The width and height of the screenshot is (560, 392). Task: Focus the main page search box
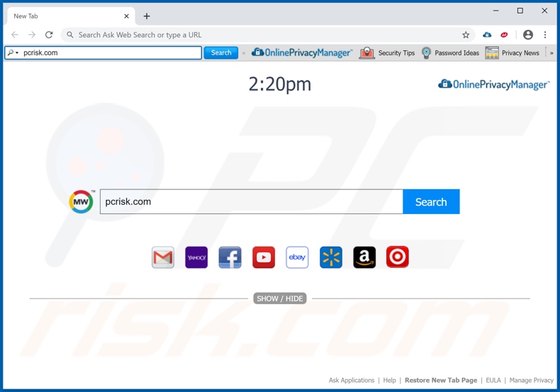252,202
